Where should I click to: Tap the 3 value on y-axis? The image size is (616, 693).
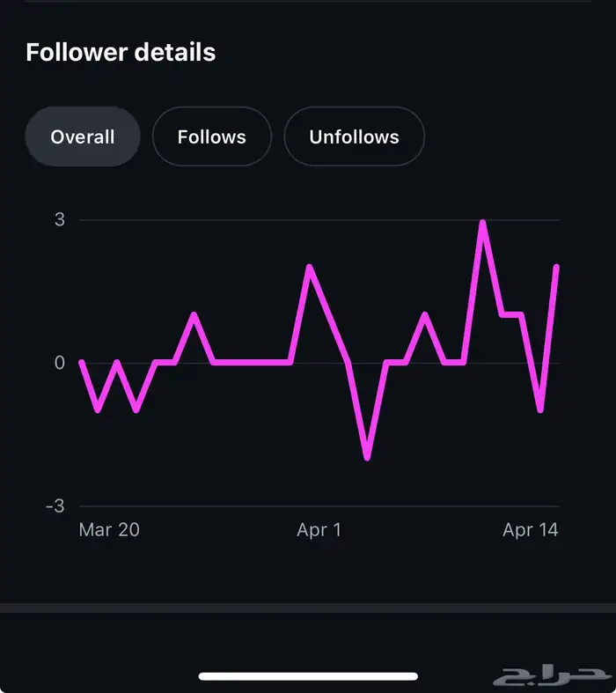pos(60,219)
